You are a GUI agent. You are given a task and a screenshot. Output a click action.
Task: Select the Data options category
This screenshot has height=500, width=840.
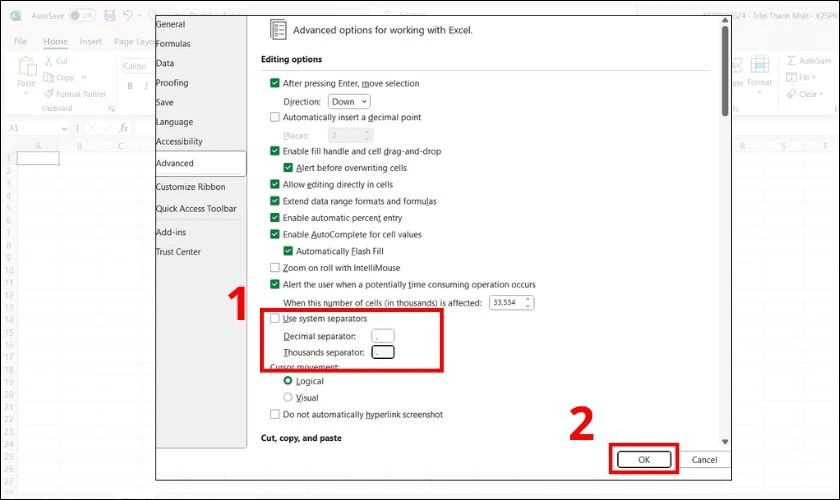[x=164, y=63]
